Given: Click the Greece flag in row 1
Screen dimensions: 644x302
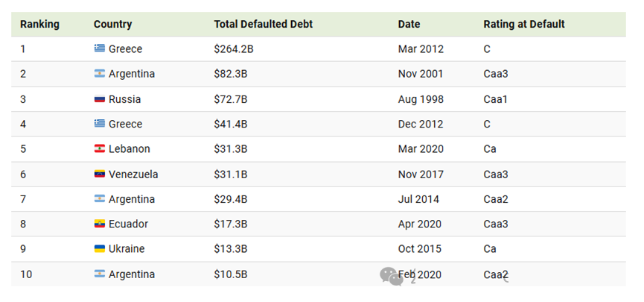Looking at the screenshot, I should (100, 48).
